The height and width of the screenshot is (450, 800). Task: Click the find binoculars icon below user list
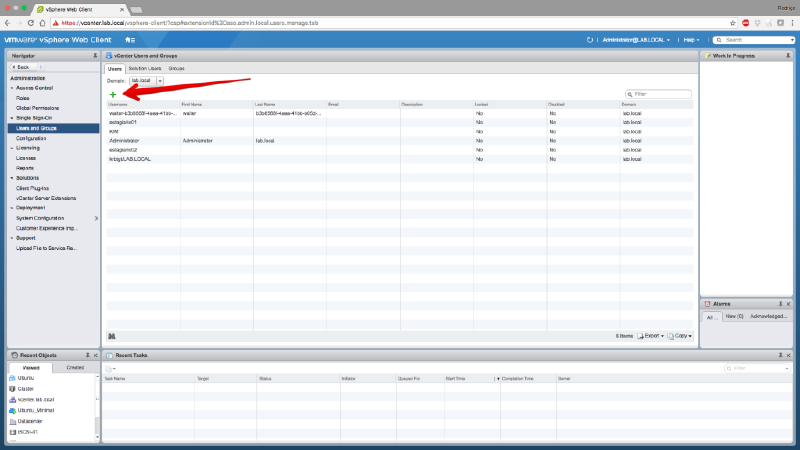(112, 336)
